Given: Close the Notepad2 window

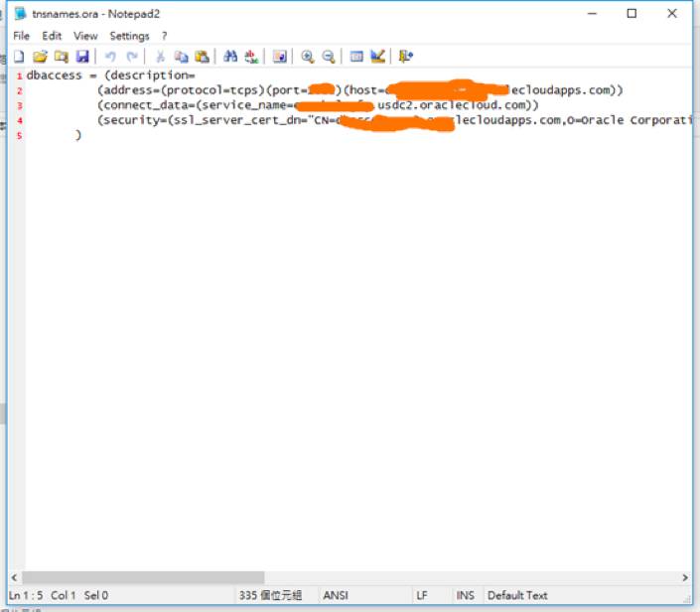Looking at the screenshot, I should 672,13.
